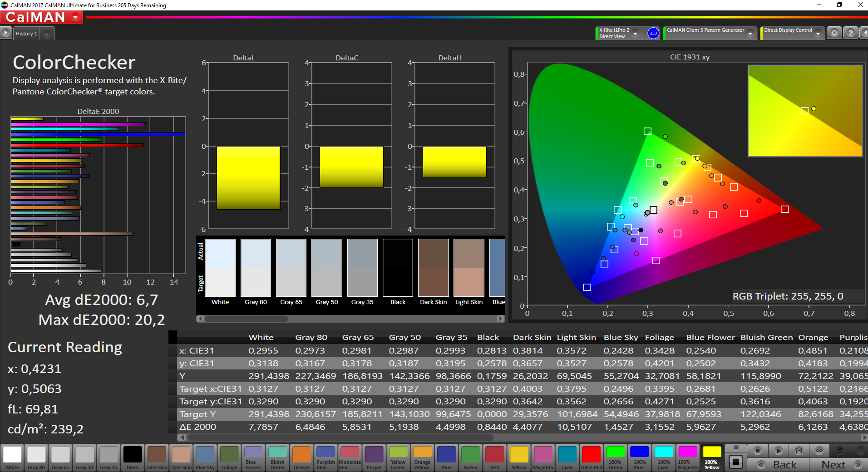Expand the Direct Display Control dropdown
This screenshot has height=472, width=868.
(818, 33)
